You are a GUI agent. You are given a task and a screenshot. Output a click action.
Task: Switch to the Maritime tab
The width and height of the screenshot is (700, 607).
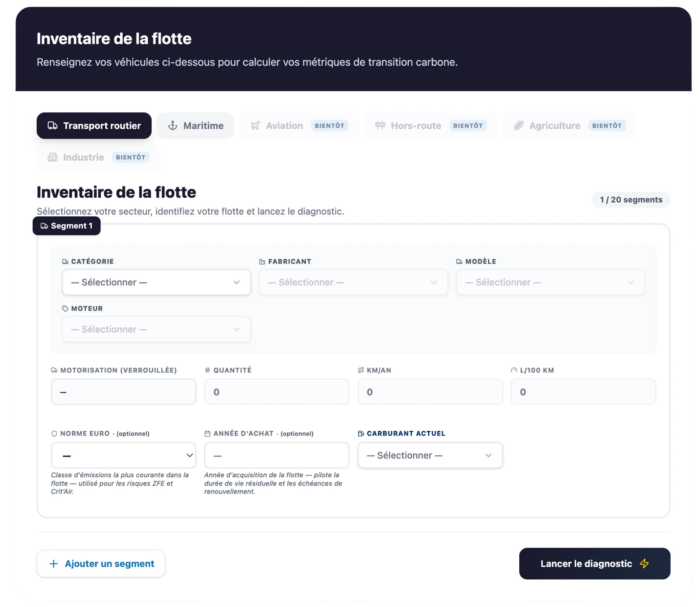tap(195, 126)
